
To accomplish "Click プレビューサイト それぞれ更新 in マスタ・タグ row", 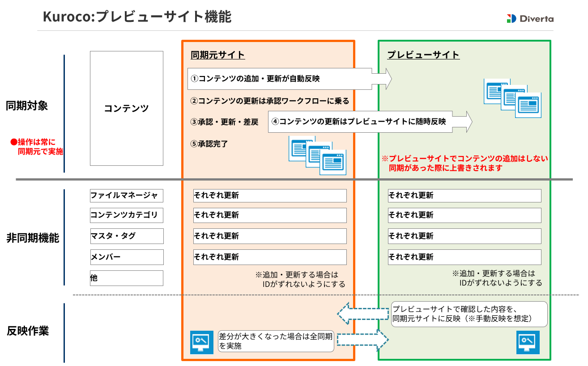I will (464, 236).
